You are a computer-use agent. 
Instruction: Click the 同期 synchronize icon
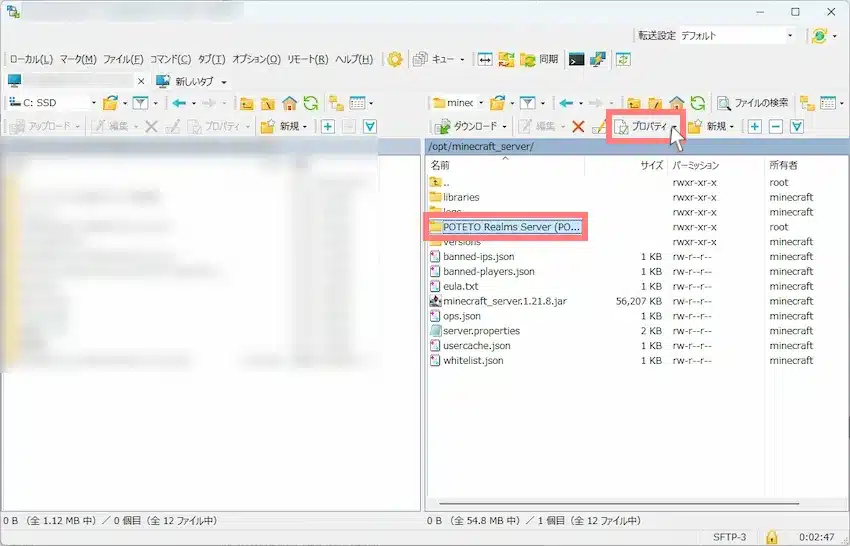pos(537,59)
